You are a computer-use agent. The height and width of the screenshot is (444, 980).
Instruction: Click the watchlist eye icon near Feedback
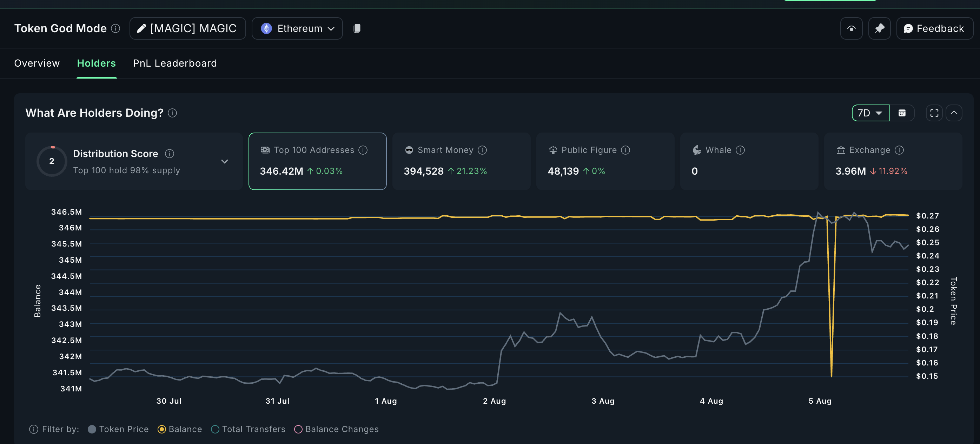point(851,28)
